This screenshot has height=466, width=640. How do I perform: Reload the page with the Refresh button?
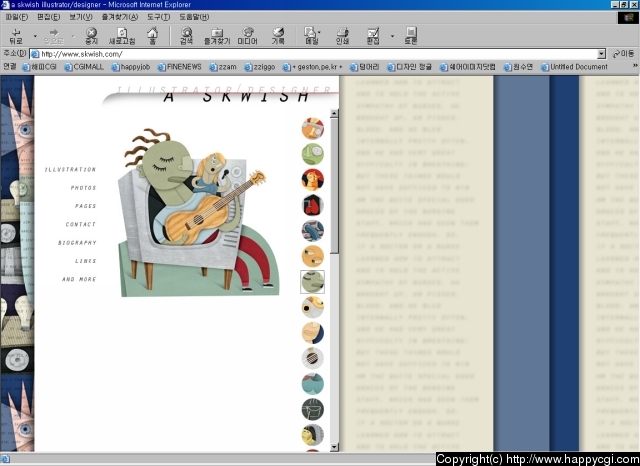tap(122, 36)
